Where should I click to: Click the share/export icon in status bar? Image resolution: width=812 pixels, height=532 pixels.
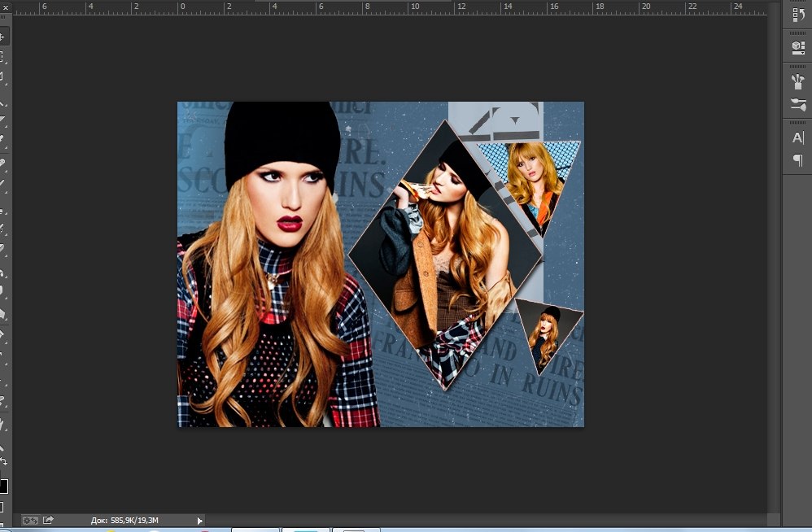click(x=48, y=520)
